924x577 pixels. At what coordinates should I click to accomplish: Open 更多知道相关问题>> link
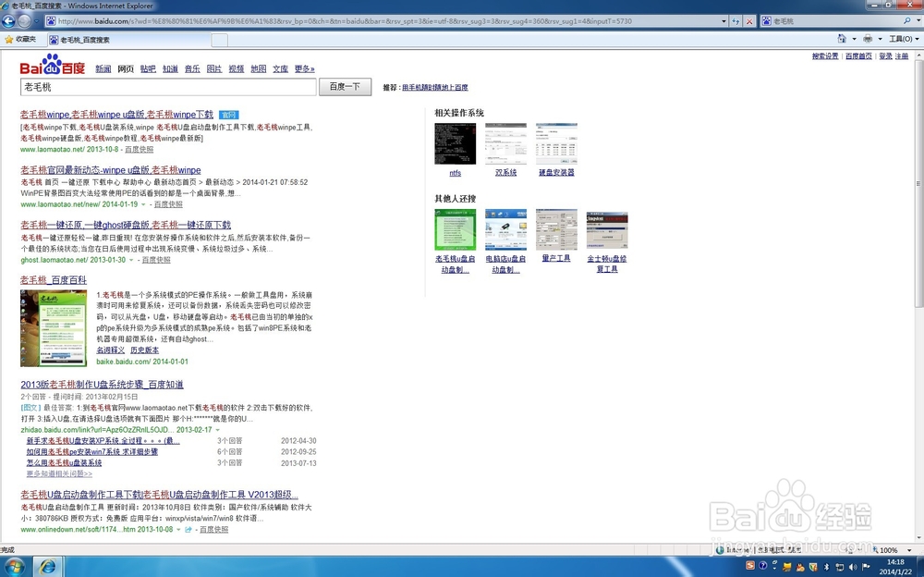point(59,473)
